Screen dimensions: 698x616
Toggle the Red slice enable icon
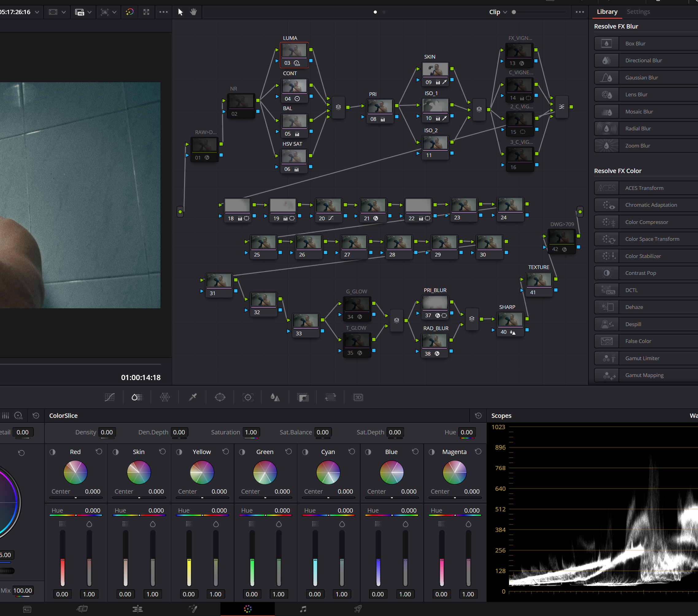tap(52, 452)
